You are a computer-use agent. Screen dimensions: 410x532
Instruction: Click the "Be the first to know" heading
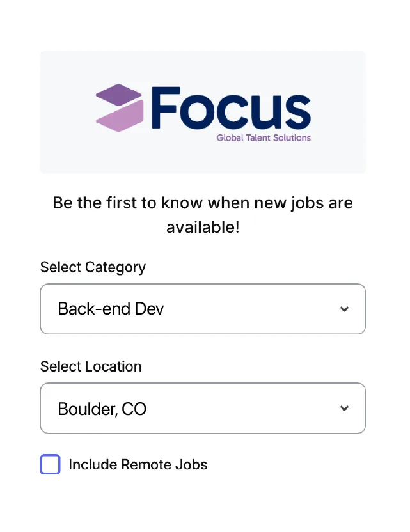(x=203, y=215)
